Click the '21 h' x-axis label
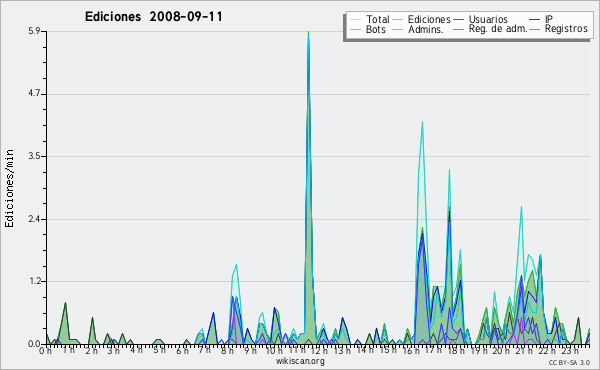The image size is (600, 370). [523, 350]
